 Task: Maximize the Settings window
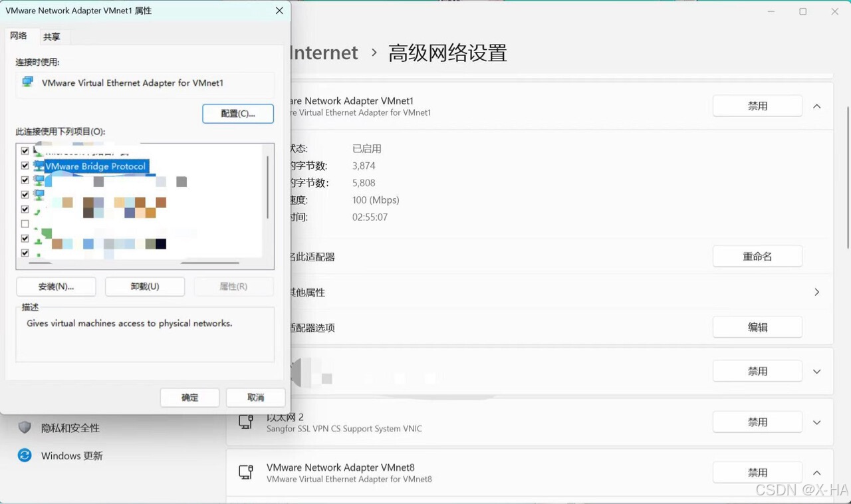[802, 11]
